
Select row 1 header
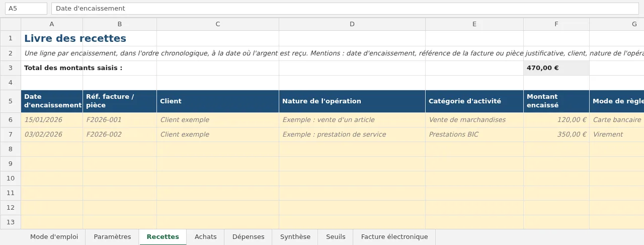tap(11, 38)
